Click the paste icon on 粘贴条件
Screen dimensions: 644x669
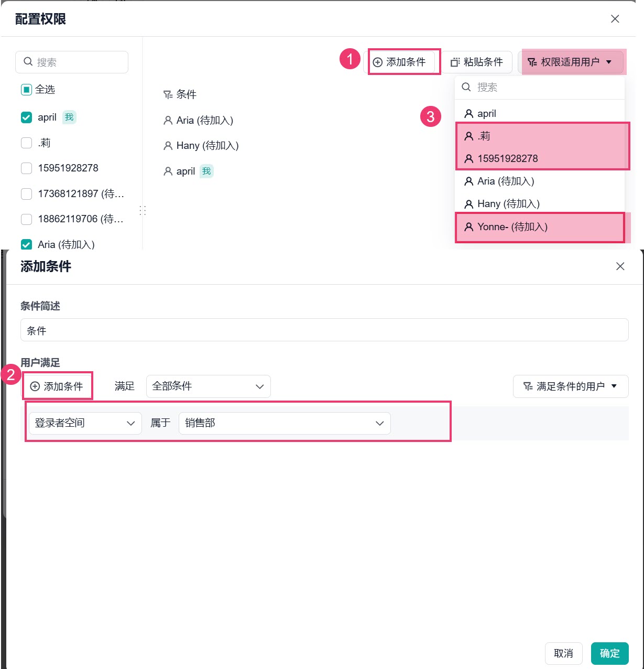pos(455,62)
